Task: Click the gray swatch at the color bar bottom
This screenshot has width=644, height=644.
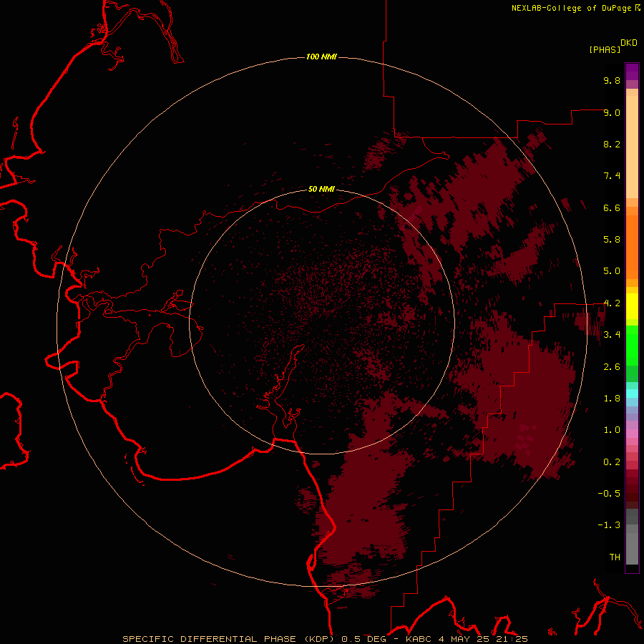Action: (632, 548)
